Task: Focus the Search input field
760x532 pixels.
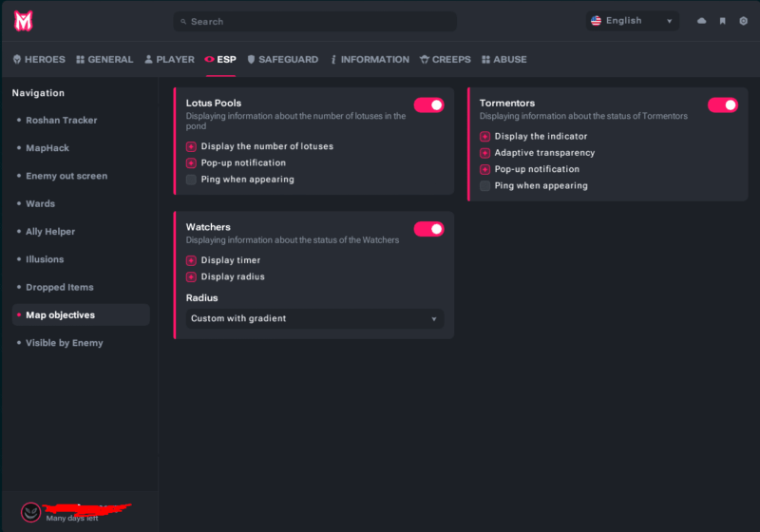Action: 315,22
